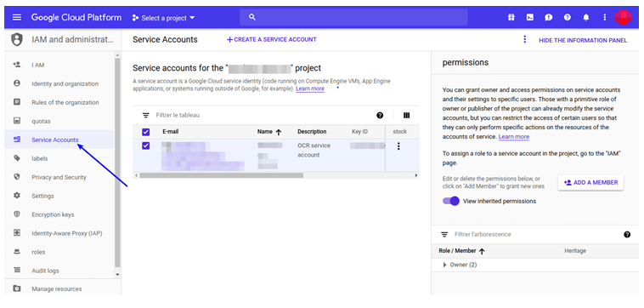This screenshot has height=308, width=644.
Task: Click the IAM shield icon
Action: click(17, 40)
